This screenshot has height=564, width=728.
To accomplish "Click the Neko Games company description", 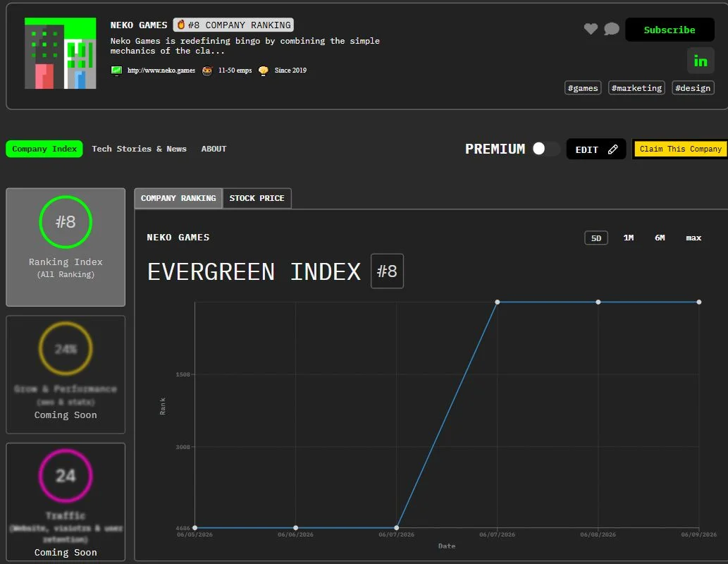I will click(x=245, y=46).
